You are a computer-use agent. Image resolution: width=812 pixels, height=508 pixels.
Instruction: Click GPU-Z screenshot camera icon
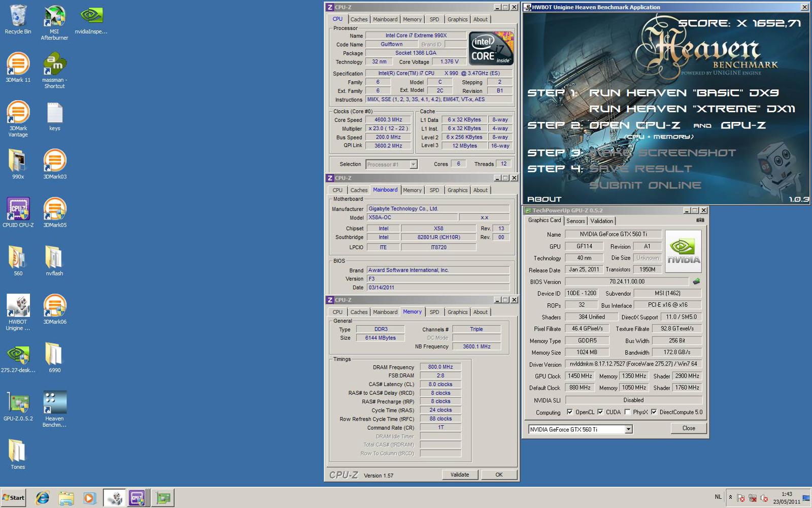pyautogui.click(x=700, y=220)
